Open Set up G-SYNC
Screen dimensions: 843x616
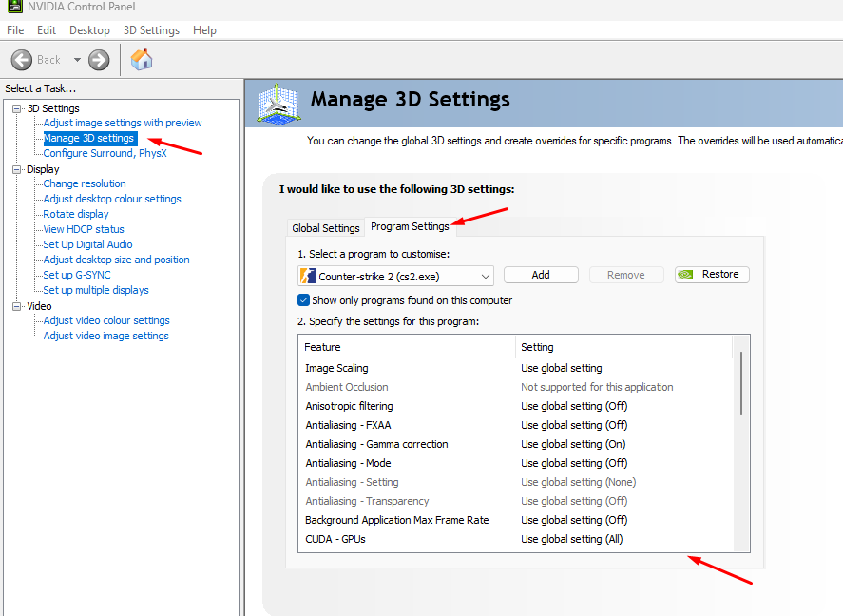pyautogui.click(x=77, y=275)
